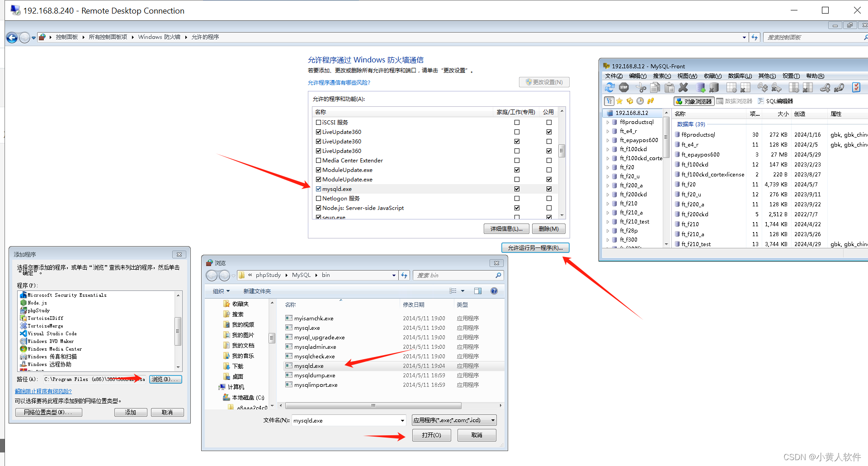Image resolution: width=868 pixels, height=466 pixels.
Task: Click the 添加 button in 添加程序 dialog
Action: (131, 412)
